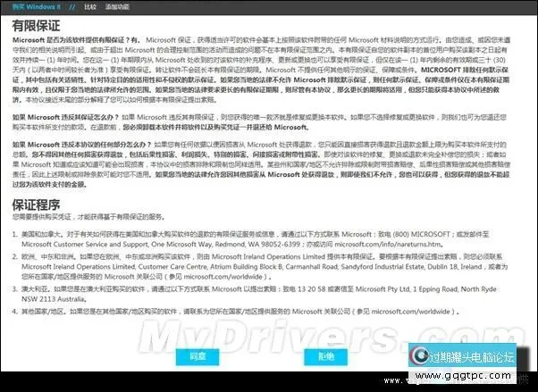Click the text 'Microsoft Pty Ltd' in Australia item

click(x=382, y=289)
